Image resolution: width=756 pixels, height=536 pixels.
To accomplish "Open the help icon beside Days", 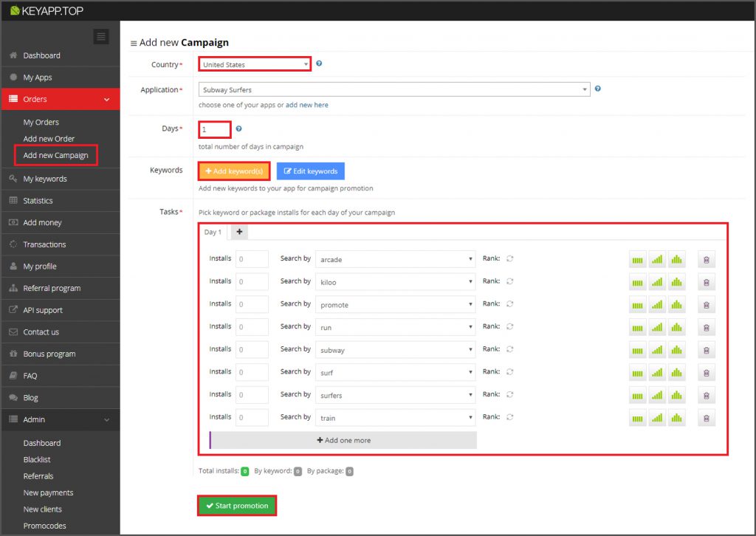I will pyautogui.click(x=238, y=128).
